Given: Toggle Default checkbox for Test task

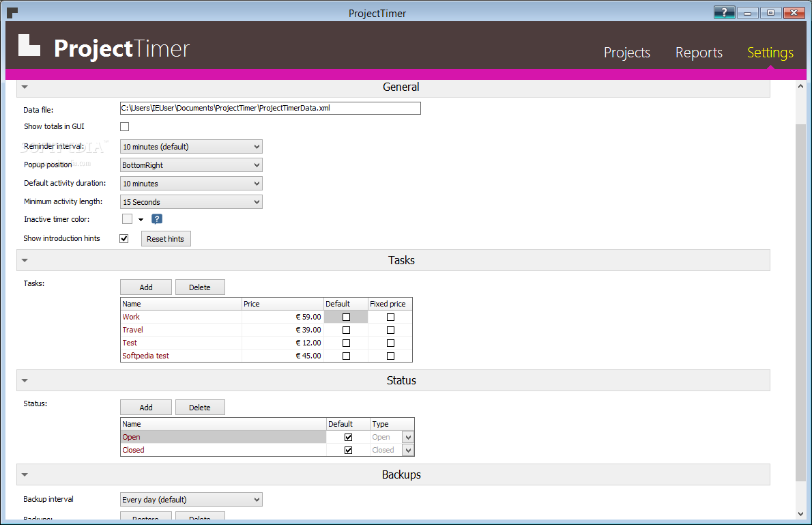Looking at the screenshot, I should (347, 343).
